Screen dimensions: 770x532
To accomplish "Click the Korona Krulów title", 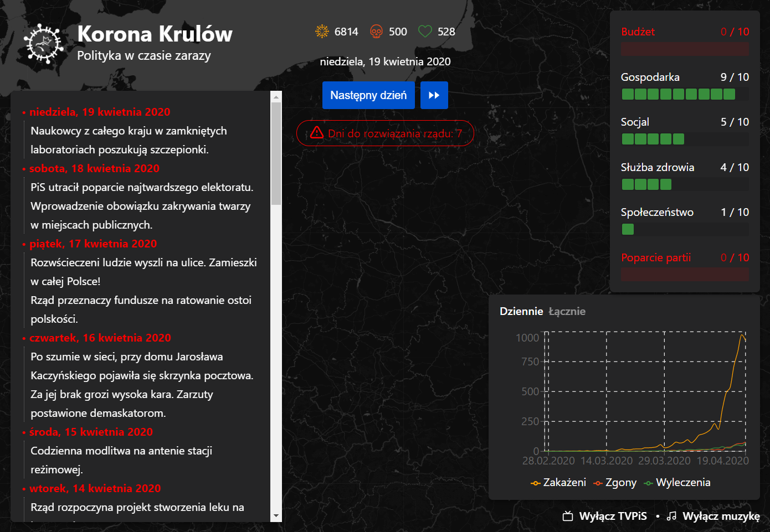I will 155,34.
